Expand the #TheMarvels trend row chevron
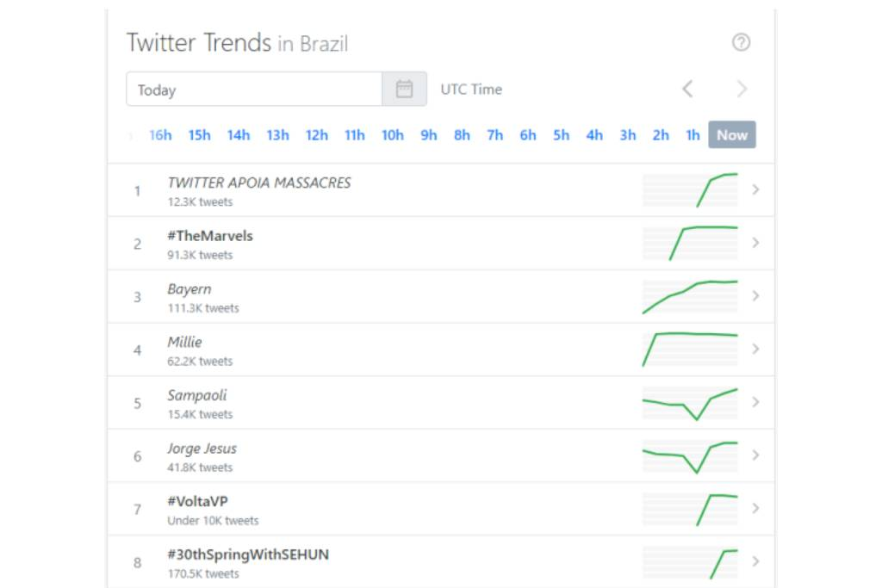 click(755, 243)
